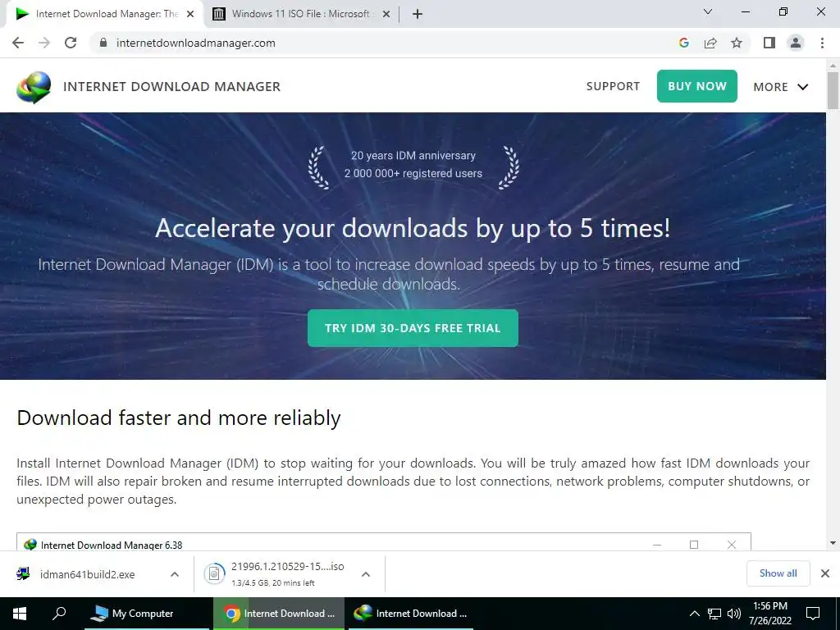
Task: Click INTERNET DOWNLOAD MANAGER site title
Action: point(171,87)
